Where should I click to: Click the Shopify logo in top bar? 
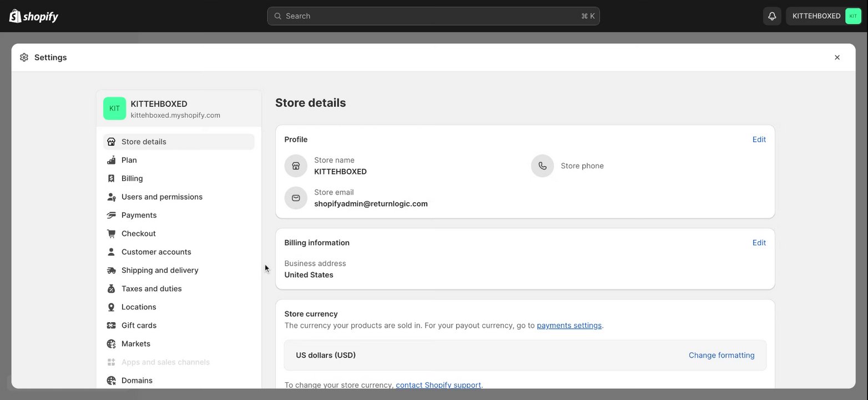(x=33, y=16)
